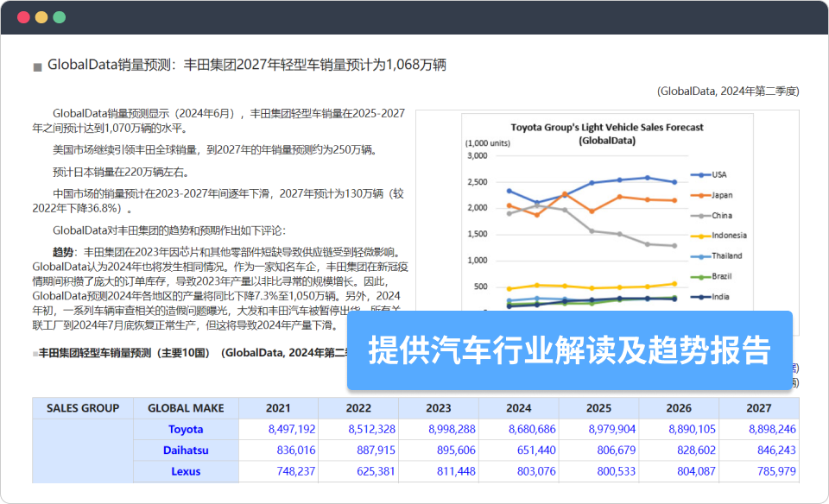Click the line starting 美国市场继续引领丰田全球销量
This screenshot has height=504, width=829.
216,150
